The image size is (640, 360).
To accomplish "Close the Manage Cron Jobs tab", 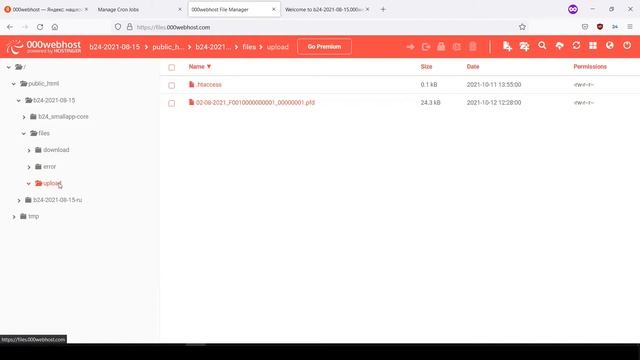I will (180, 9).
